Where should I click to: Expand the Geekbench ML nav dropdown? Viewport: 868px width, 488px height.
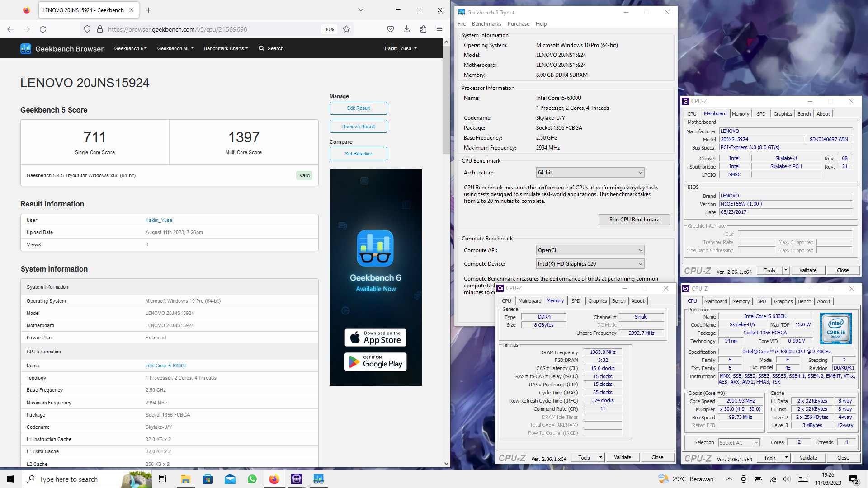[x=175, y=48]
